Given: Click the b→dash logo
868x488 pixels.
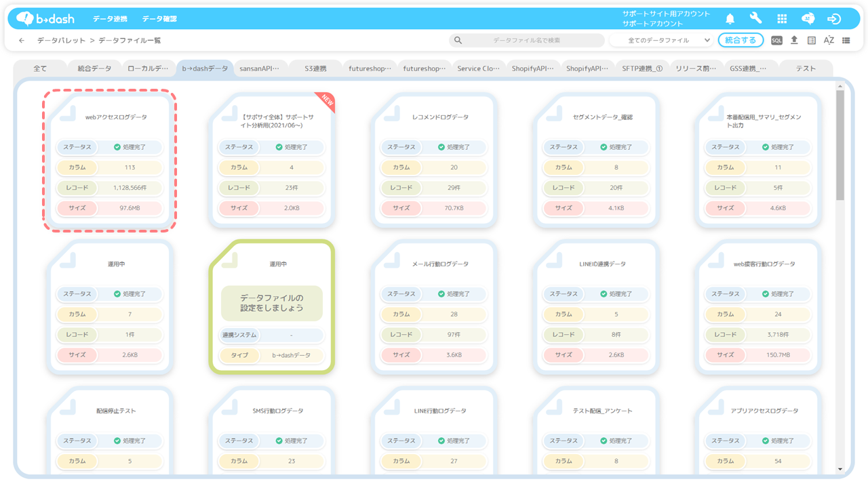Looking at the screenshot, I should point(45,18).
